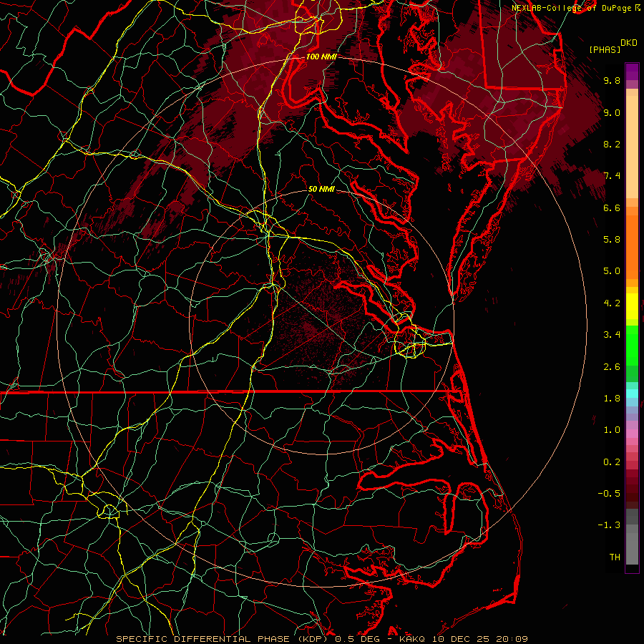644x644 pixels.
Task: Click the 0.2 legend value
Action: click(x=612, y=462)
